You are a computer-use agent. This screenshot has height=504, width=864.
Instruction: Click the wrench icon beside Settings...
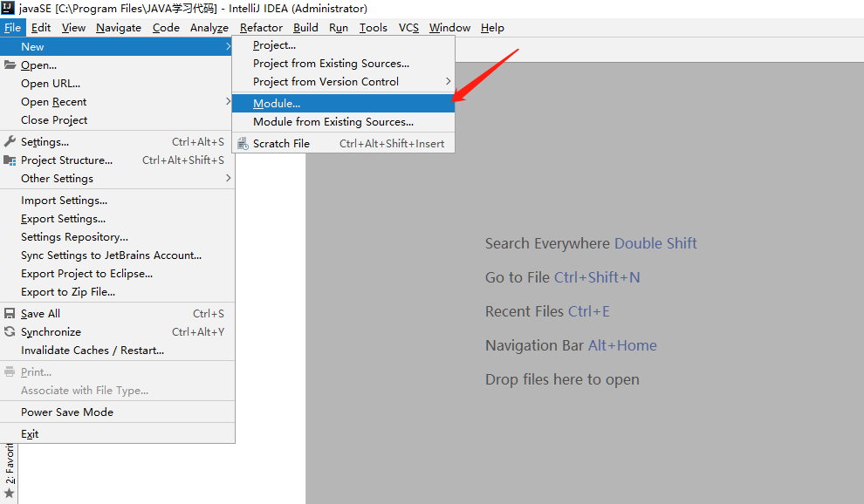click(x=10, y=141)
